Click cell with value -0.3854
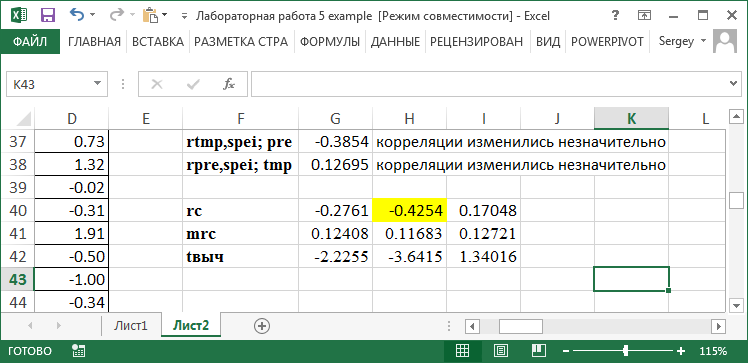Image resolution: width=748 pixels, height=363 pixels. pos(335,141)
